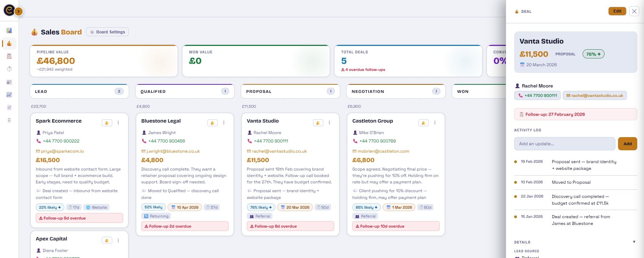This screenshot has width=644, height=258.
Task: Open the line chart trends icon
Action: (9, 95)
